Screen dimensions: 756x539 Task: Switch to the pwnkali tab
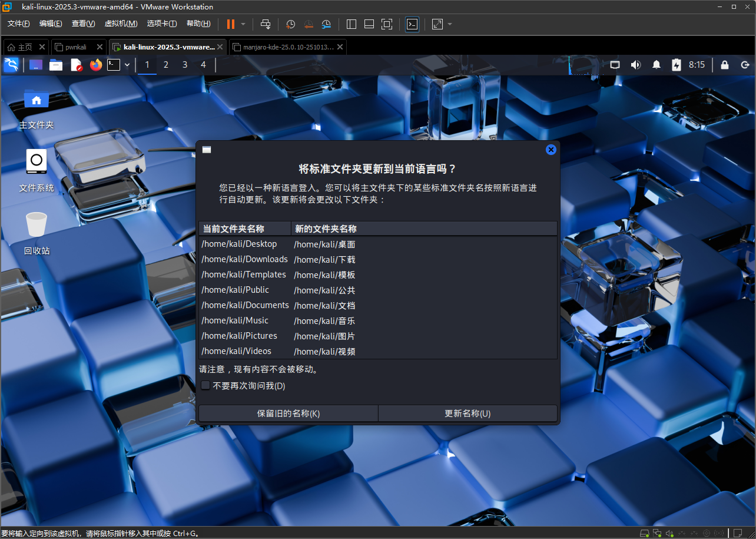click(x=77, y=47)
